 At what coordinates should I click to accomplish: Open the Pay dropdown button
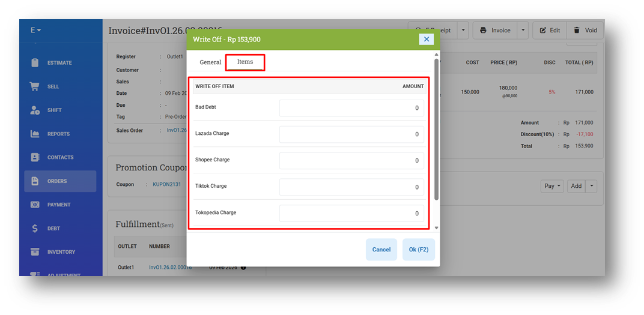(553, 186)
